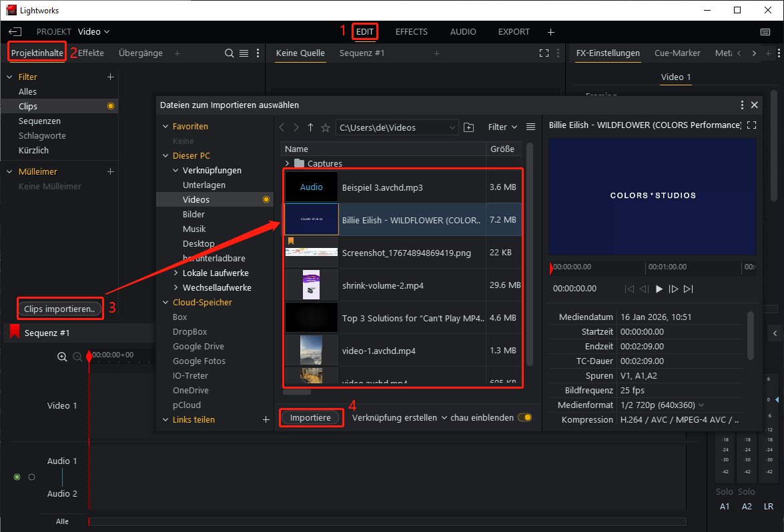Click the Clips importieren button
Screen dimensions: 784x532
point(60,309)
